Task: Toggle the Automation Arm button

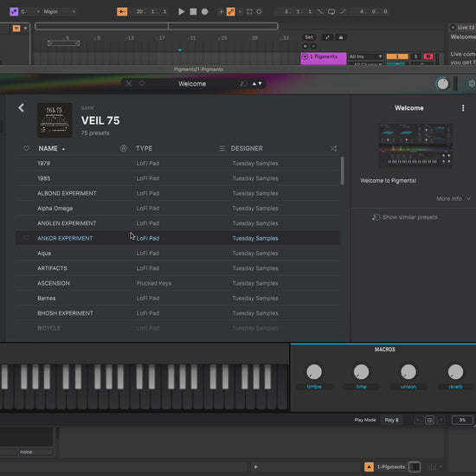Action: (x=231, y=11)
